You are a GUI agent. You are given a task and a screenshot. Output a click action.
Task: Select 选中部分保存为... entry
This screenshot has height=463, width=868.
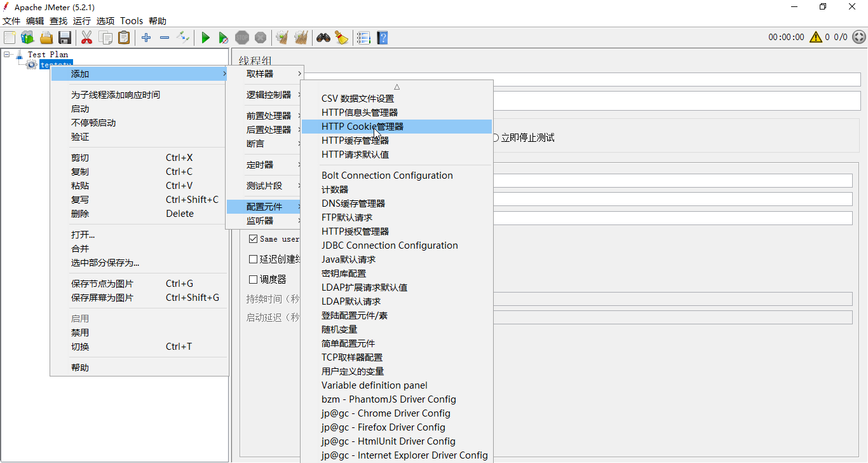point(139,263)
